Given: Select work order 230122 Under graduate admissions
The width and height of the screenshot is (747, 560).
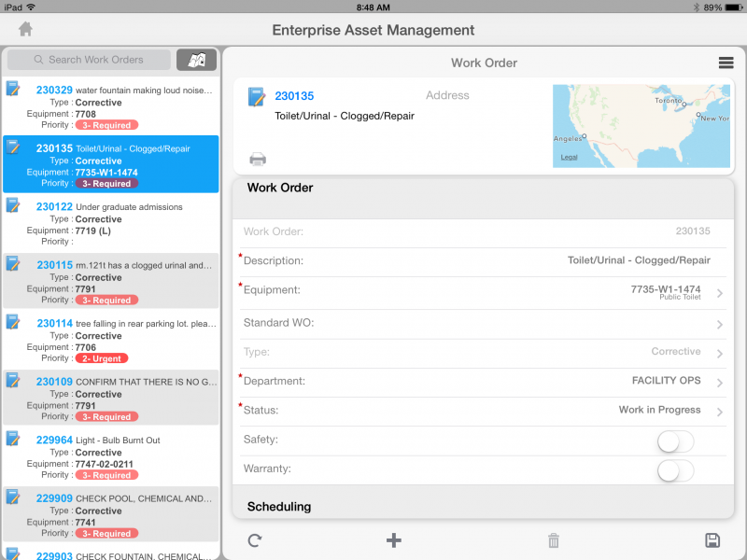Looking at the screenshot, I should [110, 223].
